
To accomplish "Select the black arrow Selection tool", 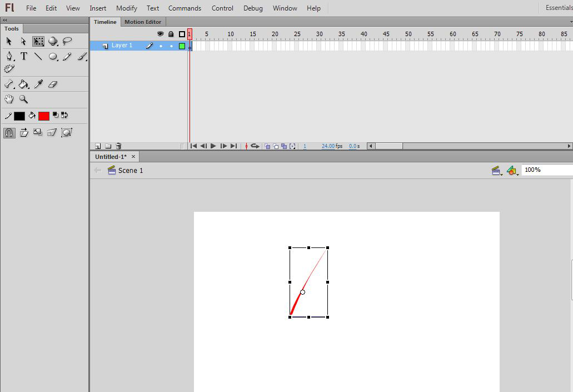I will click(x=9, y=41).
